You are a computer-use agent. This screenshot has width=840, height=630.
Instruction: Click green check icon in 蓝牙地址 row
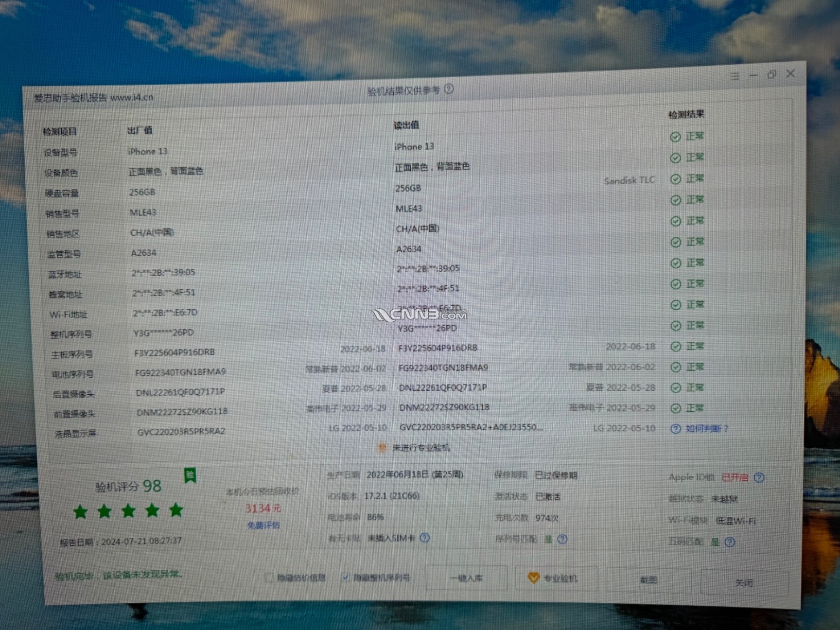tap(675, 264)
